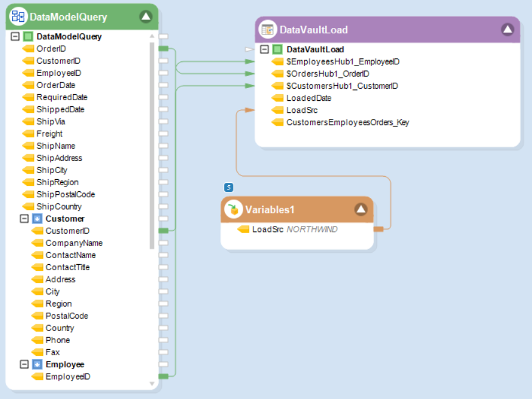Click the DataVaultLoad header icon
Image resolution: width=532 pixels, height=399 pixels.
268,29
